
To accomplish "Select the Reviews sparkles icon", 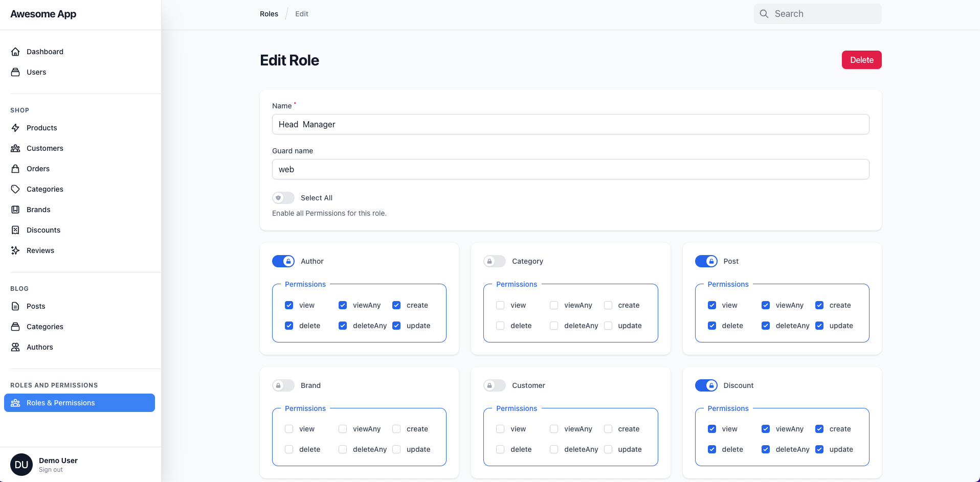I will [16, 250].
